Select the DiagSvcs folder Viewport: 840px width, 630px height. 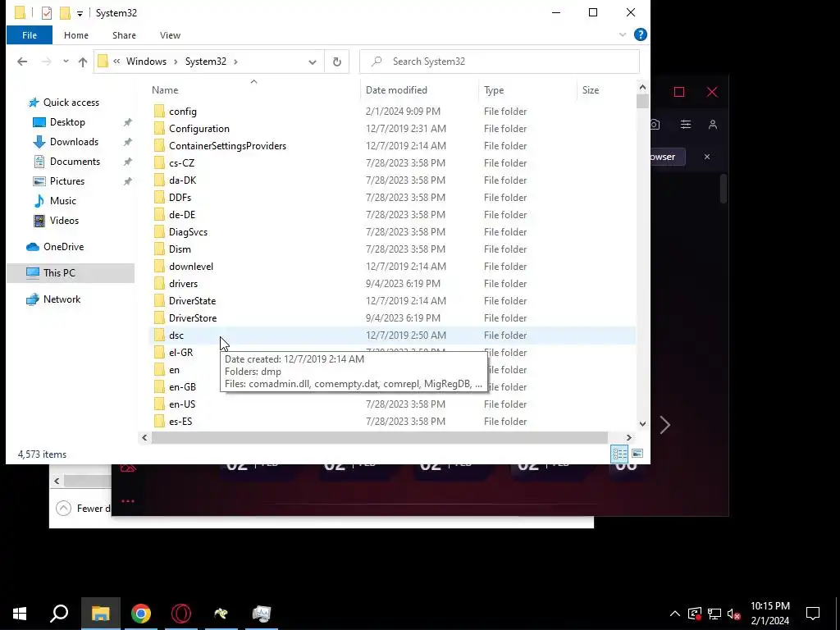coord(188,232)
